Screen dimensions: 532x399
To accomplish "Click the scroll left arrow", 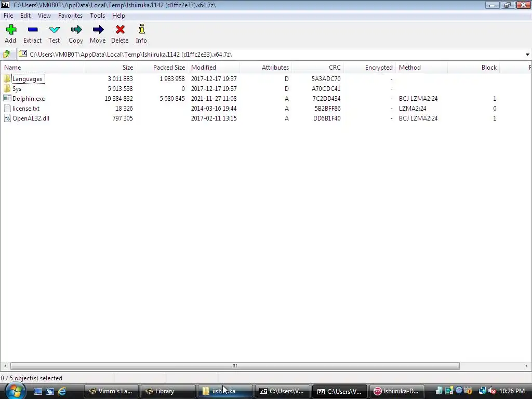I will point(5,366).
